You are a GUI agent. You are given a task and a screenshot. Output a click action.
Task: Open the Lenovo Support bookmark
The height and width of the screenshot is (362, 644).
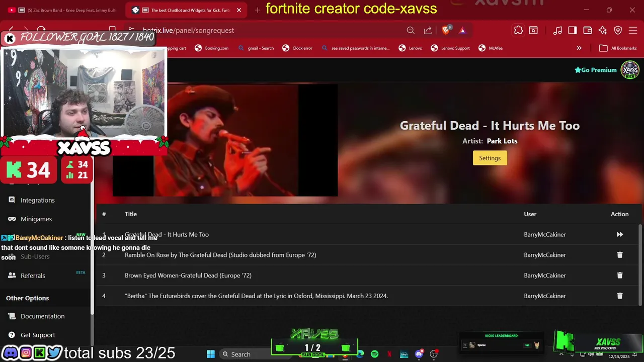tap(450, 48)
